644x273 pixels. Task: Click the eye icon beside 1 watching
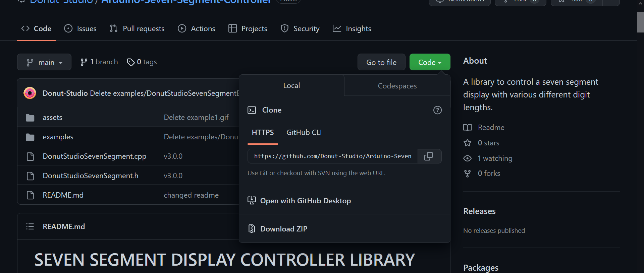[468, 158]
